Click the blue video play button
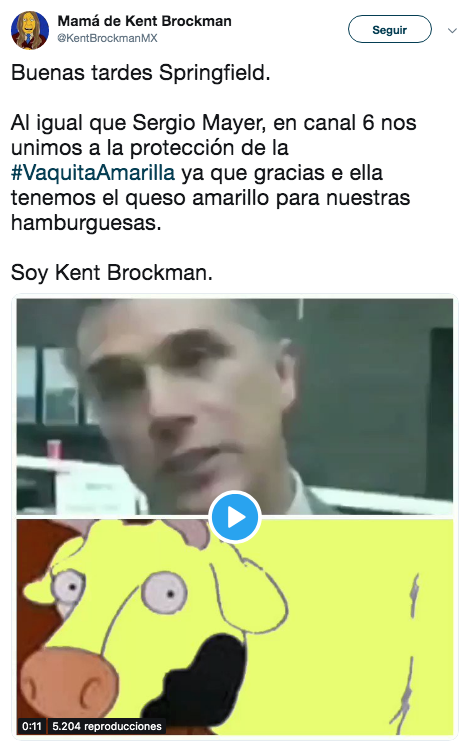 235,517
